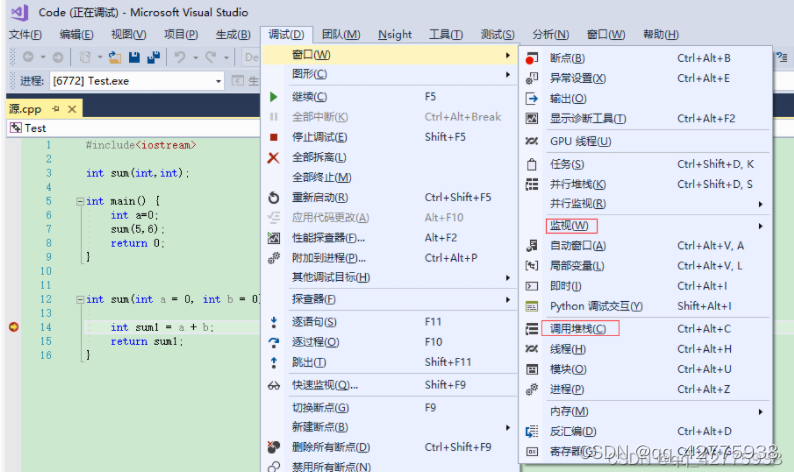Close the 源.cpp editor tab
794x472 pixels.
click(72, 109)
